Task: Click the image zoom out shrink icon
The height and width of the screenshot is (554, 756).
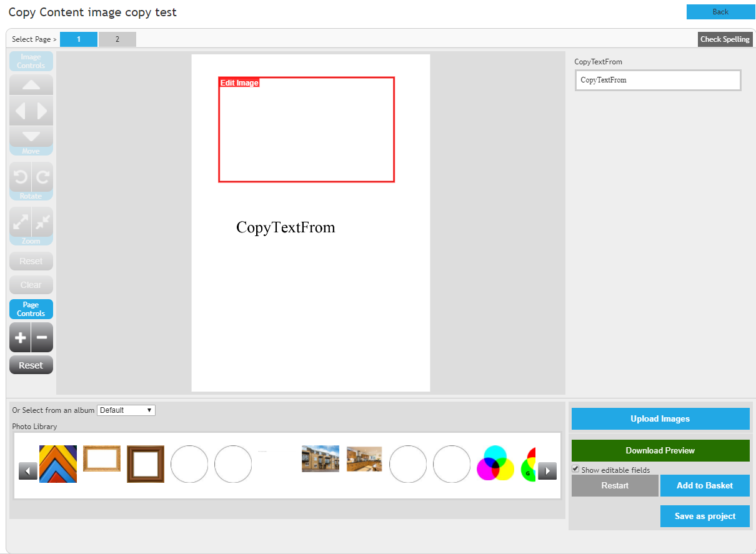Action: point(42,222)
